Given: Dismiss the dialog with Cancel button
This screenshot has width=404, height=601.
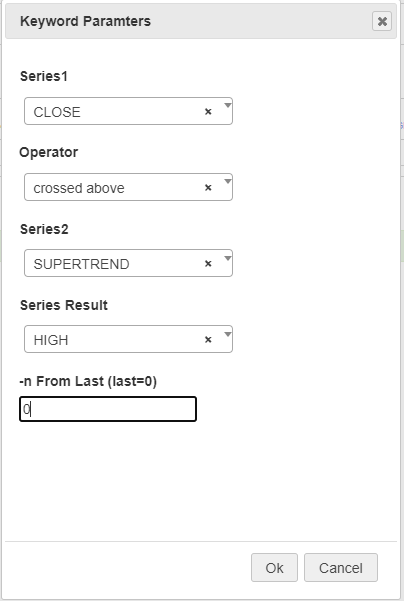Looking at the screenshot, I should click(341, 568).
